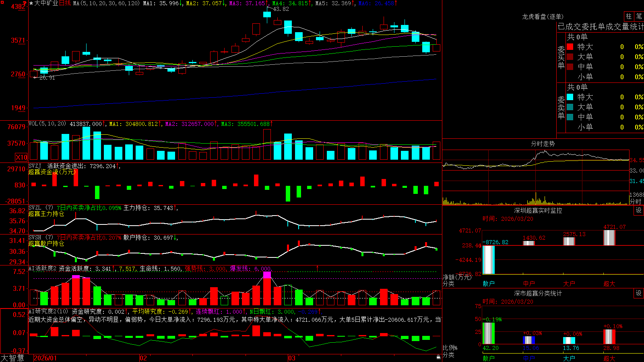Click the 2026/01 date marker on timeline
This screenshot has height=362, width=644.
point(45,358)
